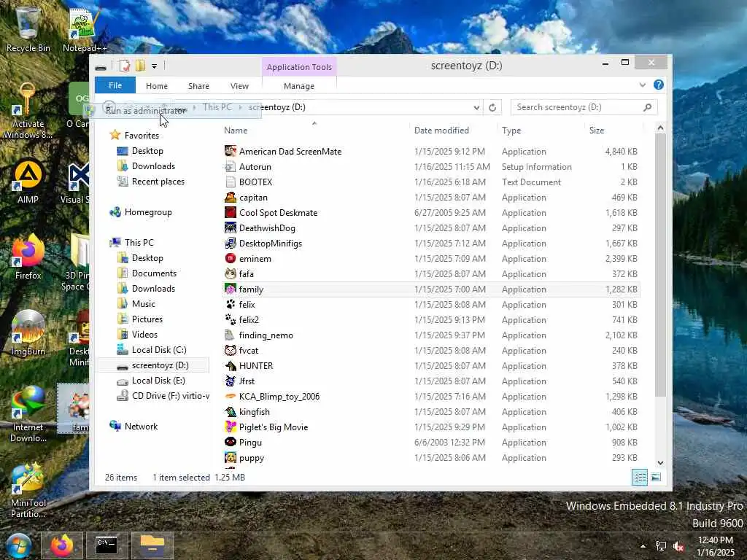This screenshot has height=560, width=747.
Task: Open Command Prompt from the taskbar
Action: (x=107, y=545)
